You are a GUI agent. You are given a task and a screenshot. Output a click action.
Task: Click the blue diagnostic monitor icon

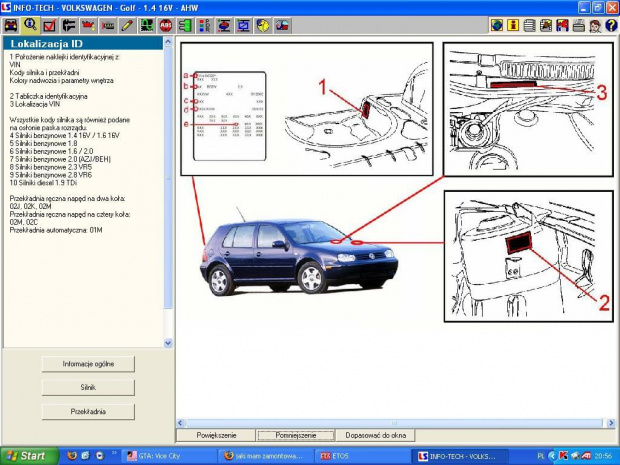(244, 26)
